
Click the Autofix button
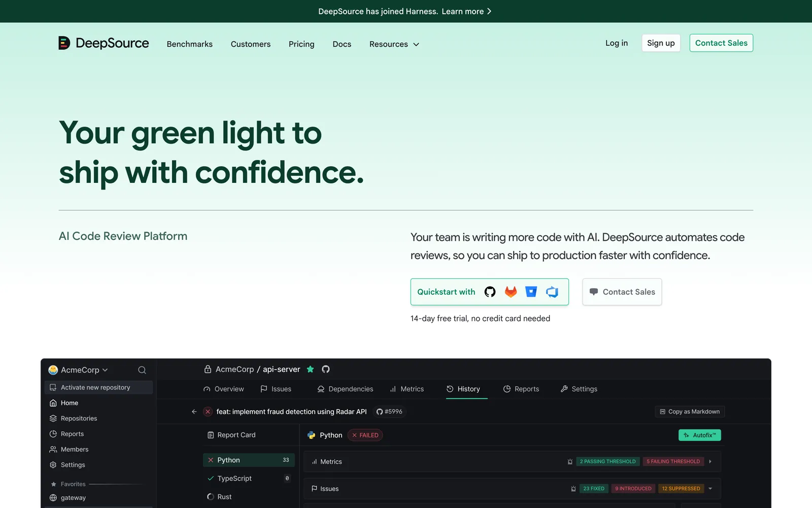coord(700,435)
